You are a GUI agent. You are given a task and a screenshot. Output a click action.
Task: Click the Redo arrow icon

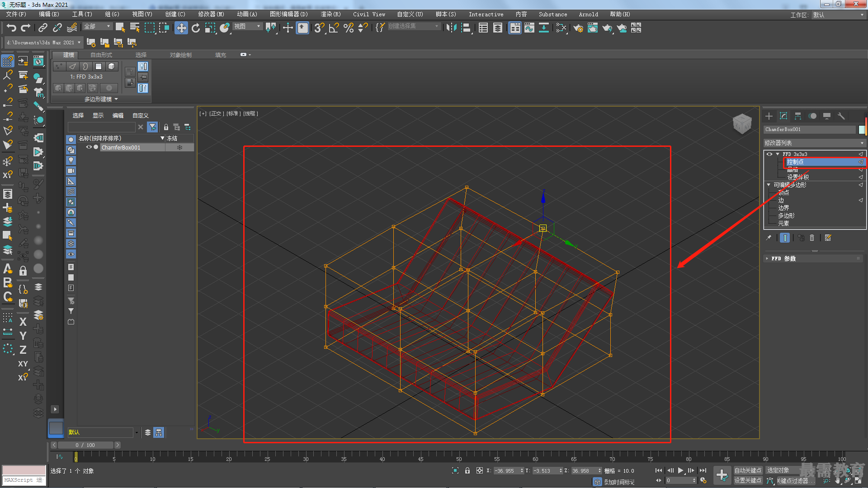26,28
